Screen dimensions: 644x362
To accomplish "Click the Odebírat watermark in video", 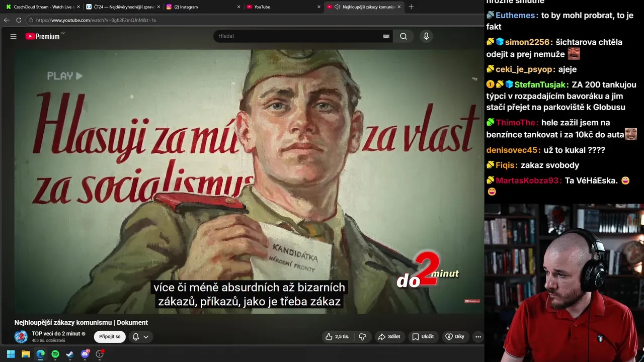I will [472, 301].
